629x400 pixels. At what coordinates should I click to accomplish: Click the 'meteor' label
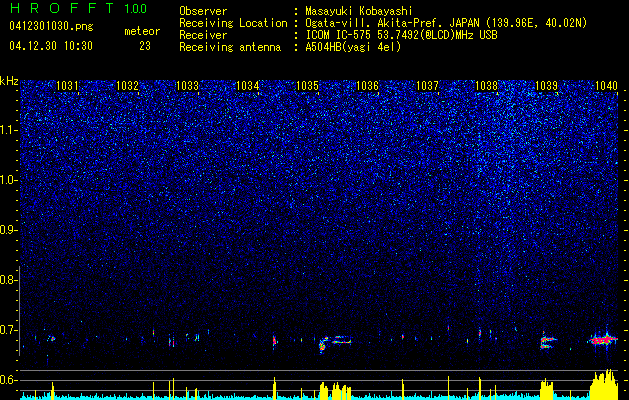click(x=142, y=31)
